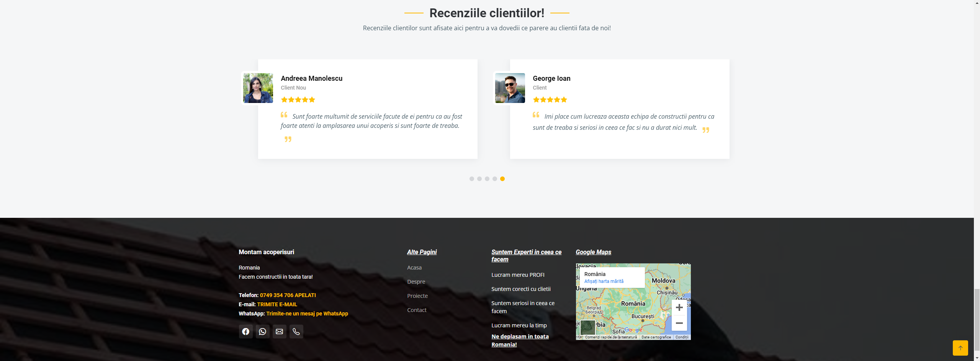
Task: Call the 0749 354 706 APELATI link
Action: pos(288,295)
